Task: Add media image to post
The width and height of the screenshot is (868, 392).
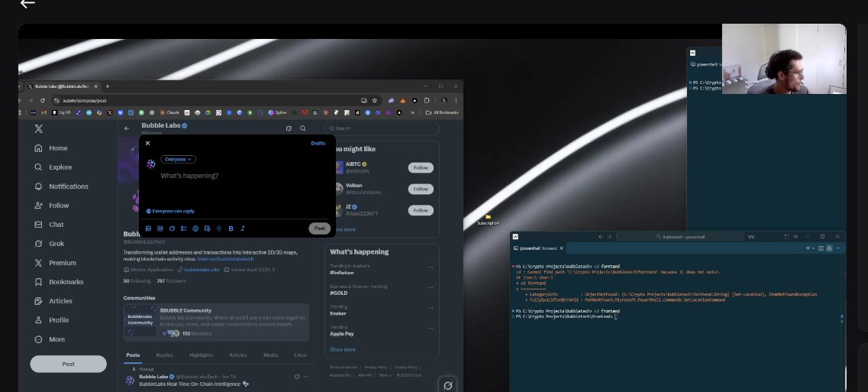Action: 148,228
